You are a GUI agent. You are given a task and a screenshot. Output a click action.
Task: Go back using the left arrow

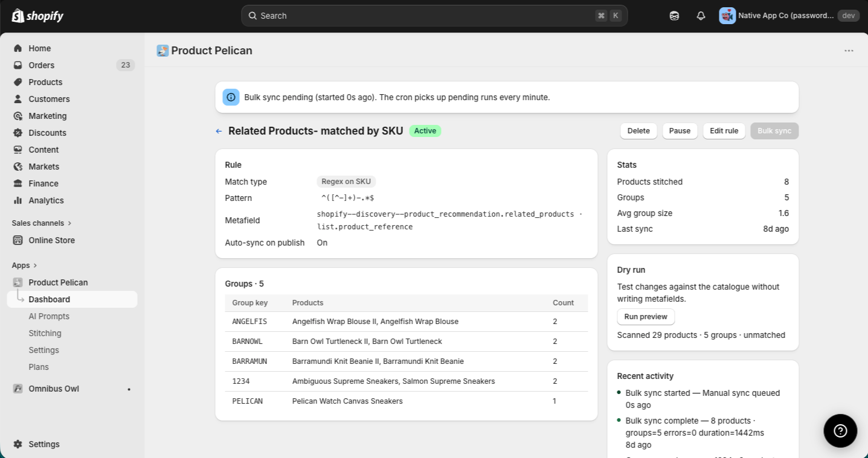(219, 131)
